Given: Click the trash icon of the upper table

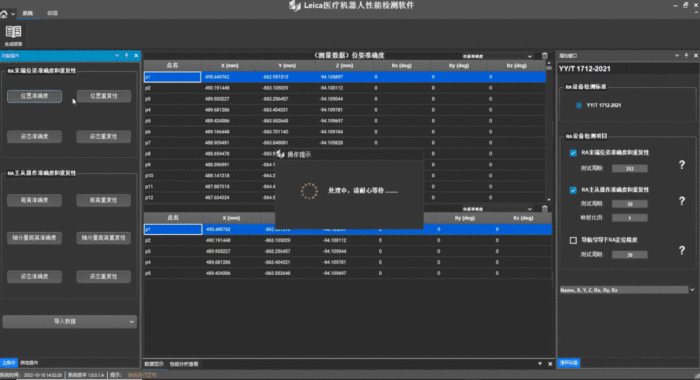Looking at the screenshot, I should pyautogui.click(x=545, y=56).
